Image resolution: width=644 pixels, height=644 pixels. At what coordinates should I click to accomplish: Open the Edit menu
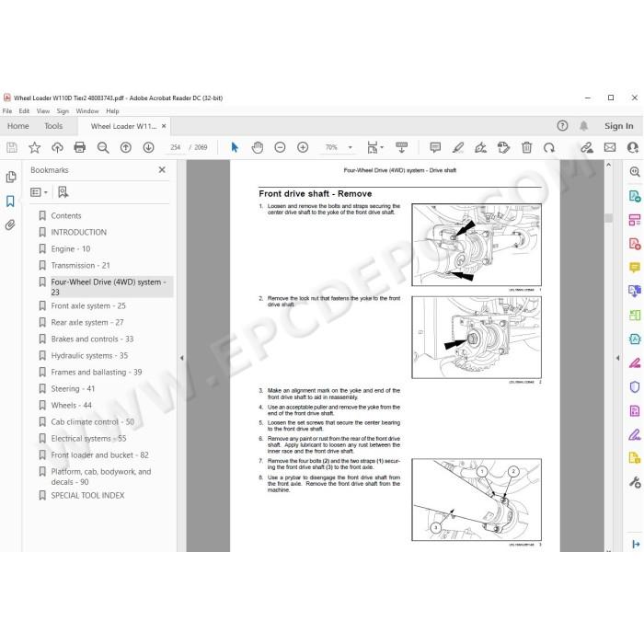point(24,111)
